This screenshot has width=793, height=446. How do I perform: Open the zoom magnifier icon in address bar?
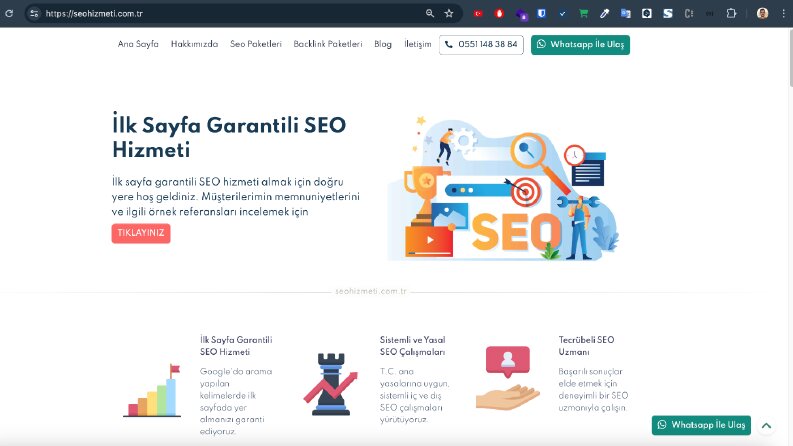point(430,14)
